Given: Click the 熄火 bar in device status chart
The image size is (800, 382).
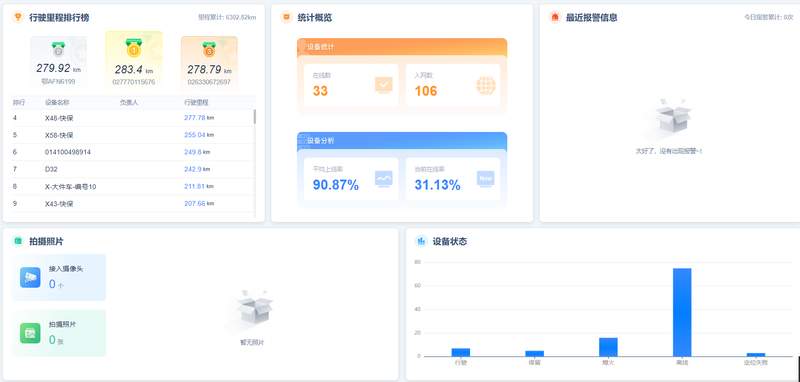Looking at the screenshot, I should (608, 347).
